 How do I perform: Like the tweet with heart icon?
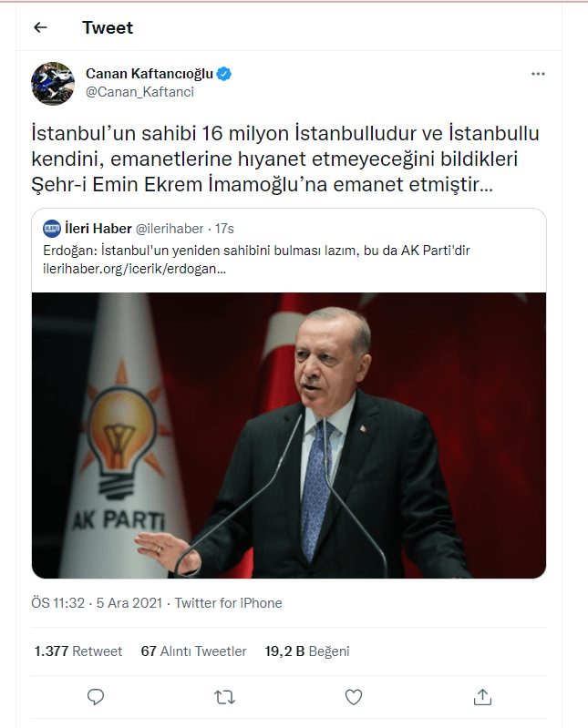(354, 697)
